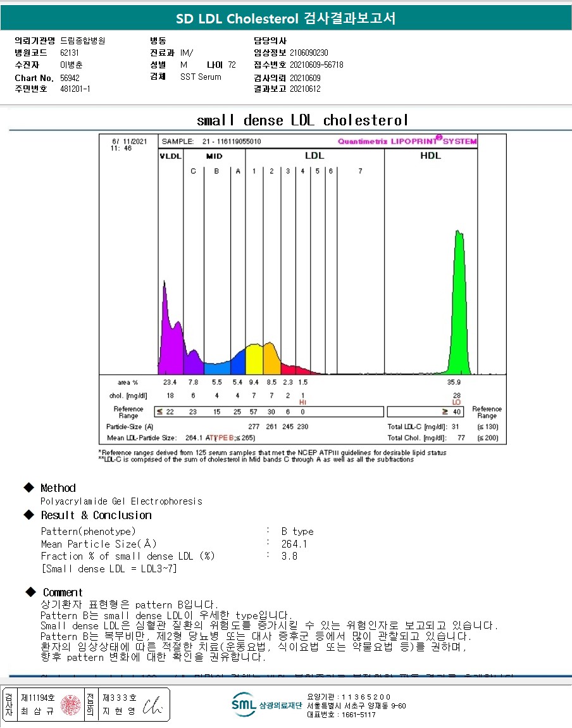Click the SD LDL Cholesterol report title banner
Image resolution: width=572 pixels, height=728 pixels.
(286, 18)
